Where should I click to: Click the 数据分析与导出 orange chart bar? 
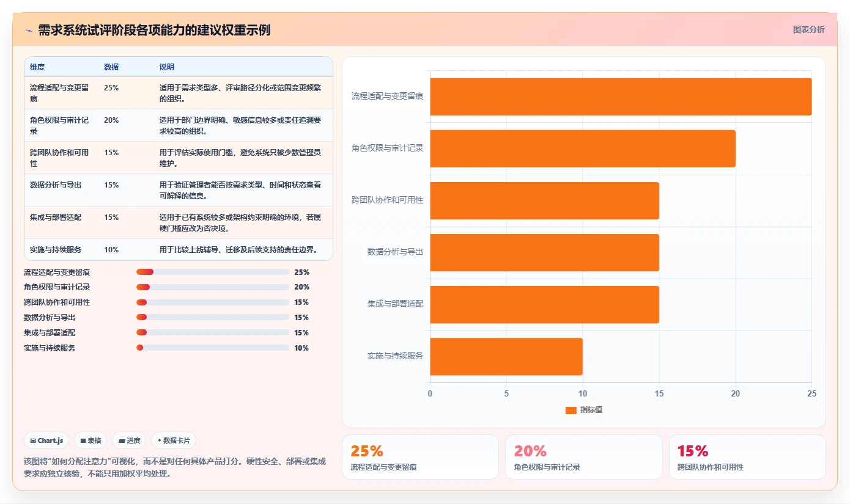coord(544,252)
